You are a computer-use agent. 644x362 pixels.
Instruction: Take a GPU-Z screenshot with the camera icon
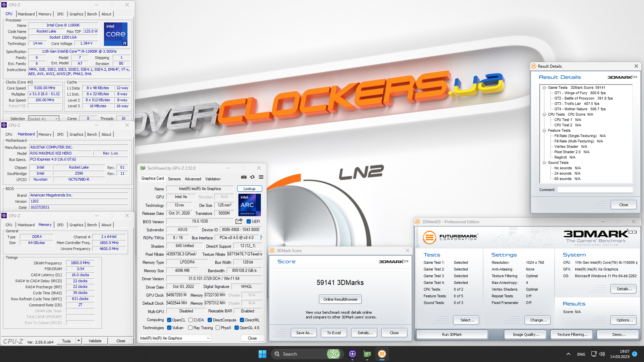pyautogui.click(x=244, y=177)
